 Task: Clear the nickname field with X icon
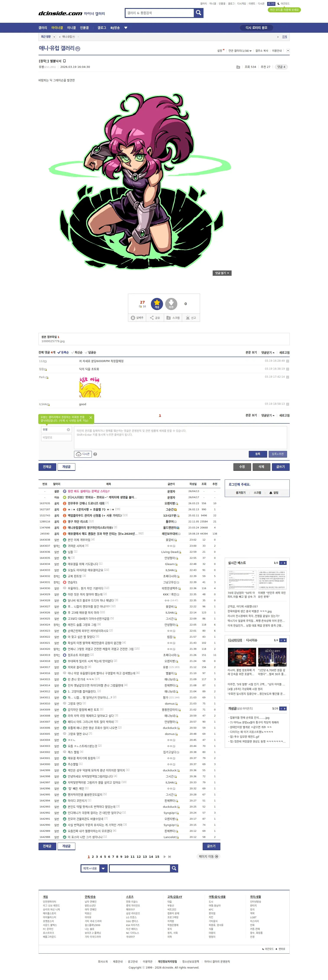(x=68, y=429)
